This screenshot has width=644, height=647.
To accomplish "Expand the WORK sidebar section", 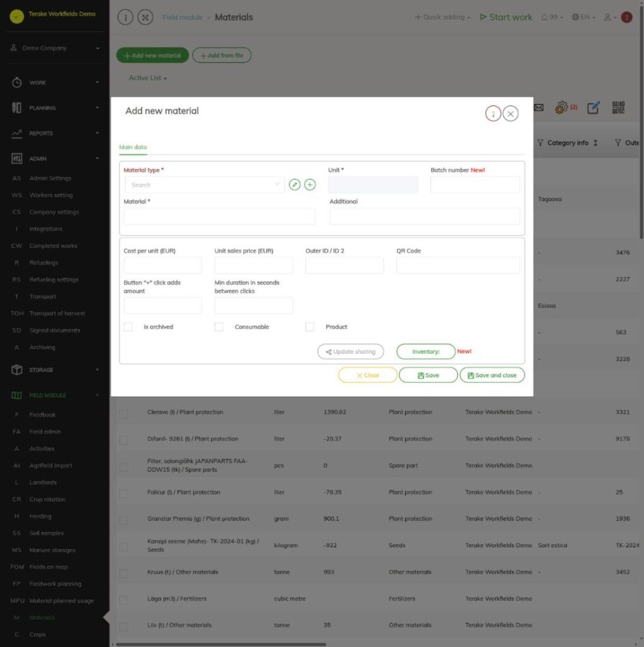I will 55,83.
